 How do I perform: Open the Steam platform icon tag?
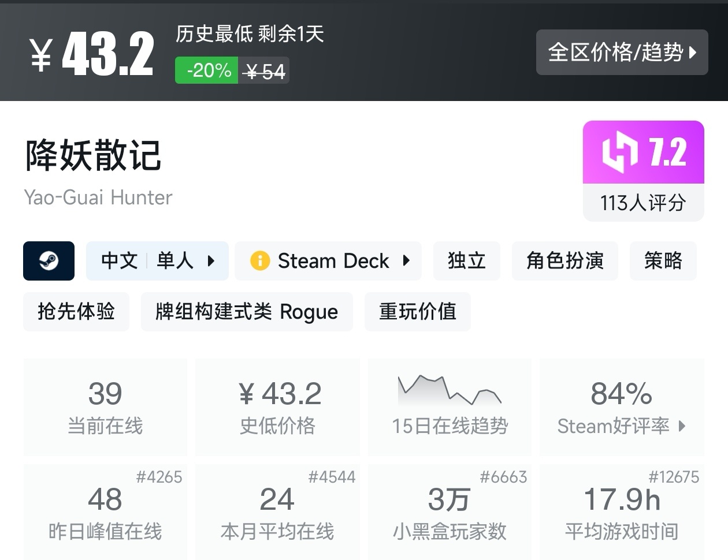coord(49,261)
